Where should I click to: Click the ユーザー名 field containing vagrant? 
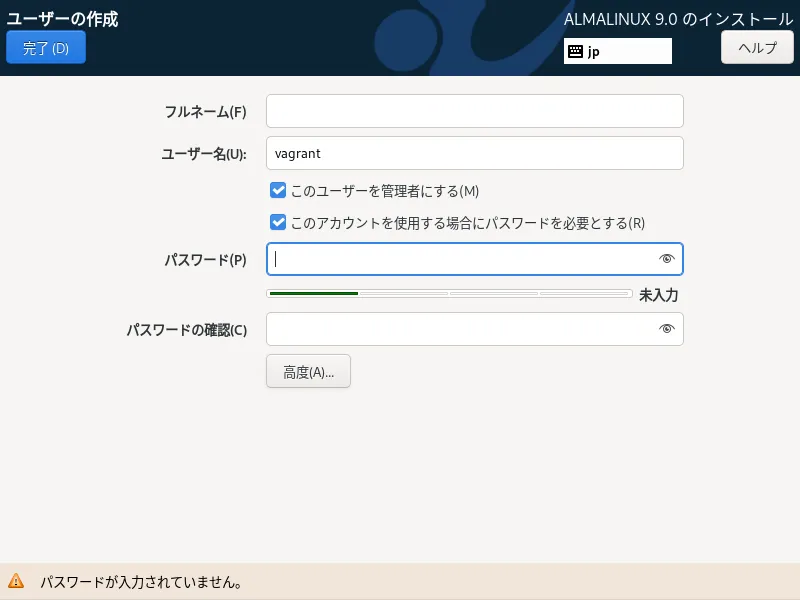pyautogui.click(x=474, y=153)
